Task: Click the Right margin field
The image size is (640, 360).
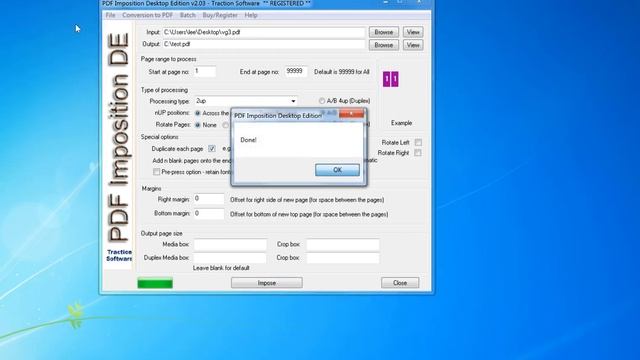Action: point(209,199)
